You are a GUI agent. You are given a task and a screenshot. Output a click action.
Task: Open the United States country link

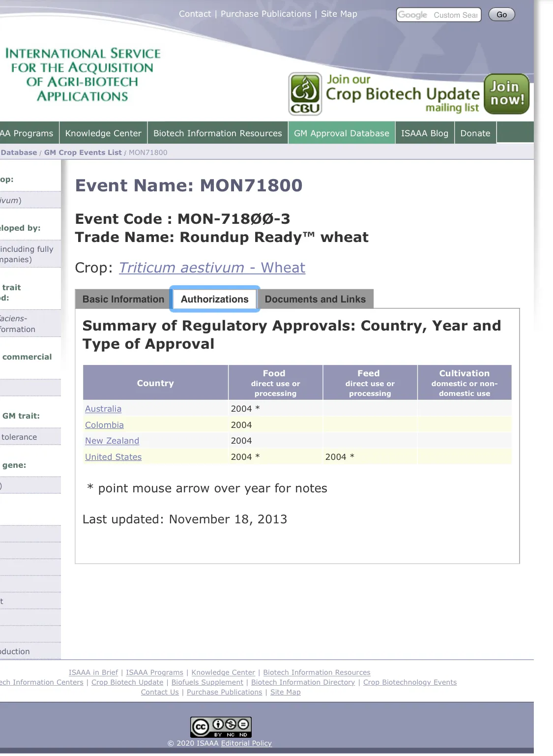(x=113, y=457)
